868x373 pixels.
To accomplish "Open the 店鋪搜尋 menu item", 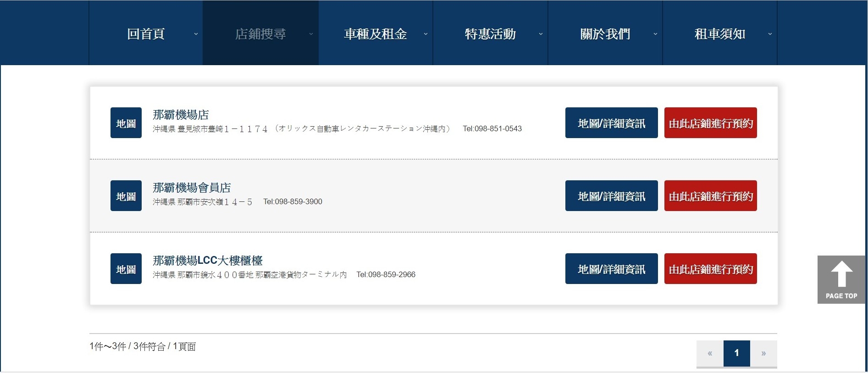I will point(260,33).
